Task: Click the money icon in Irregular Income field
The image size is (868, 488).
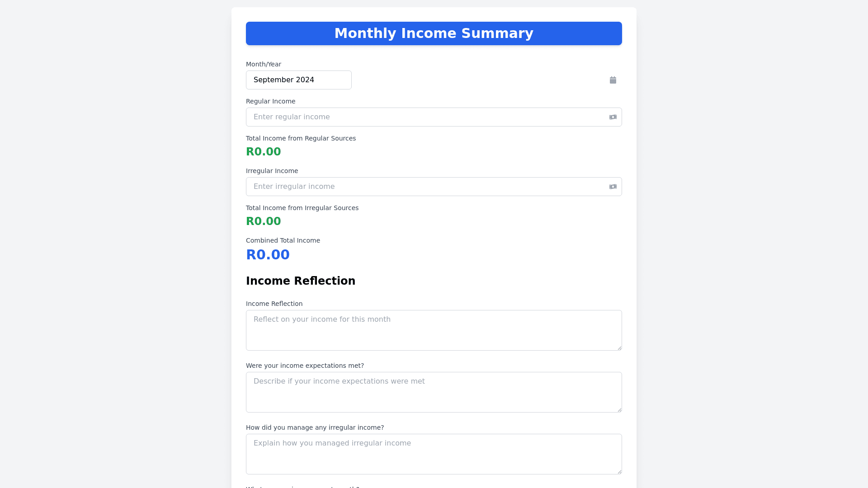Action: [x=613, y=187]
